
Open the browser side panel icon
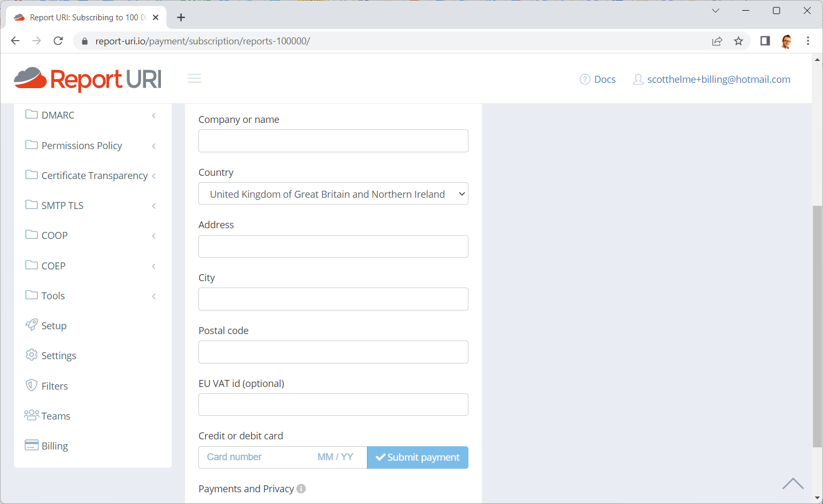click(x=765, y=41)
